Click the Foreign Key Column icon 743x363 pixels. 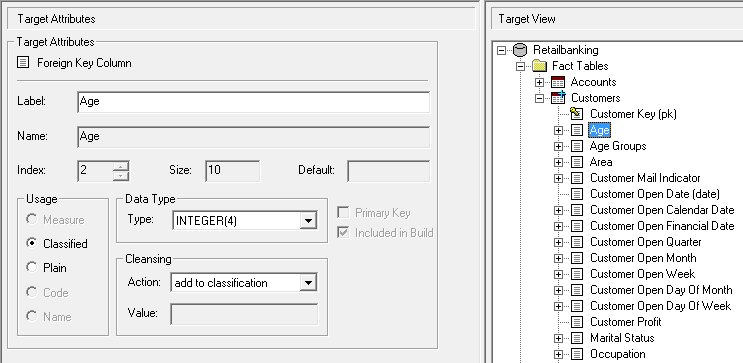tap(23, 63)
